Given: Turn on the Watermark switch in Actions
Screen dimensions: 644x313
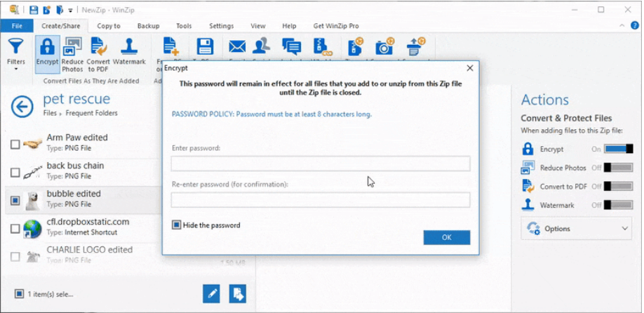Looking at the screenshot, I should (619, 205).
